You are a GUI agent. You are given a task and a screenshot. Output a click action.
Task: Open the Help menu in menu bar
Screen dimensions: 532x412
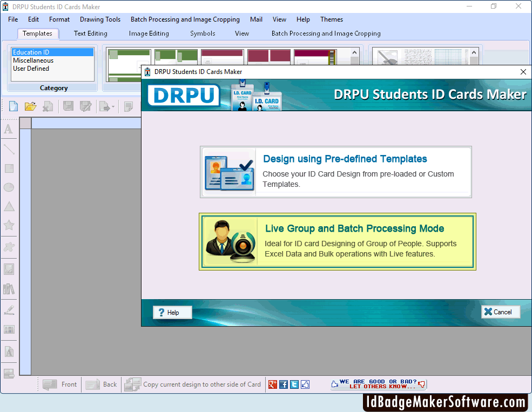pos(303,19)
